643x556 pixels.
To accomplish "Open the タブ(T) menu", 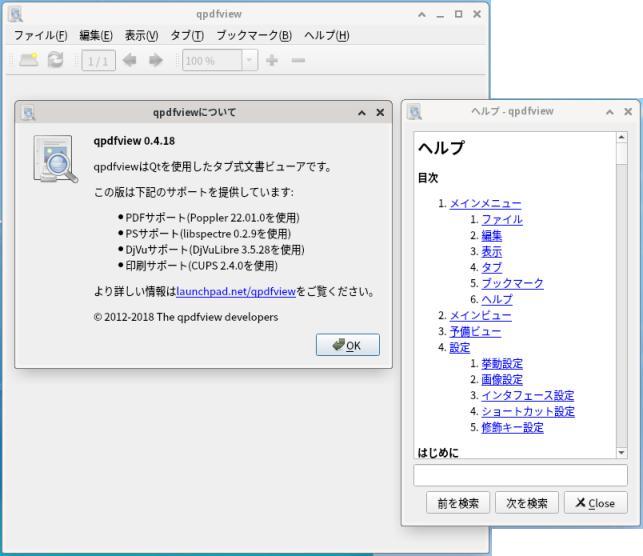I will [x=187, y=36].
